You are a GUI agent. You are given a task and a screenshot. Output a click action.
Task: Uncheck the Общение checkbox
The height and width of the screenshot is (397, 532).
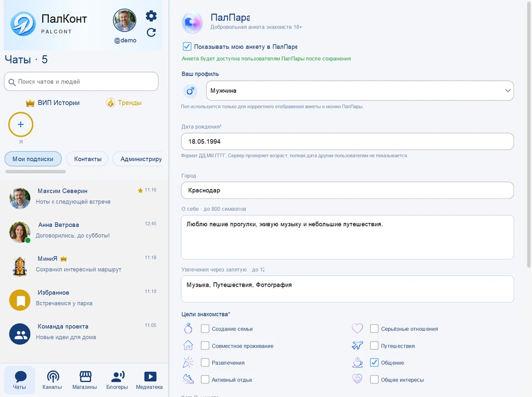point(374,363)
